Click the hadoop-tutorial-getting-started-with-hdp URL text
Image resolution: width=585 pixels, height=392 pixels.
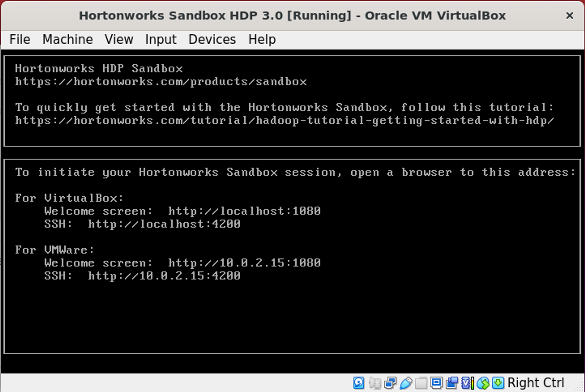(x=284, y=120)
